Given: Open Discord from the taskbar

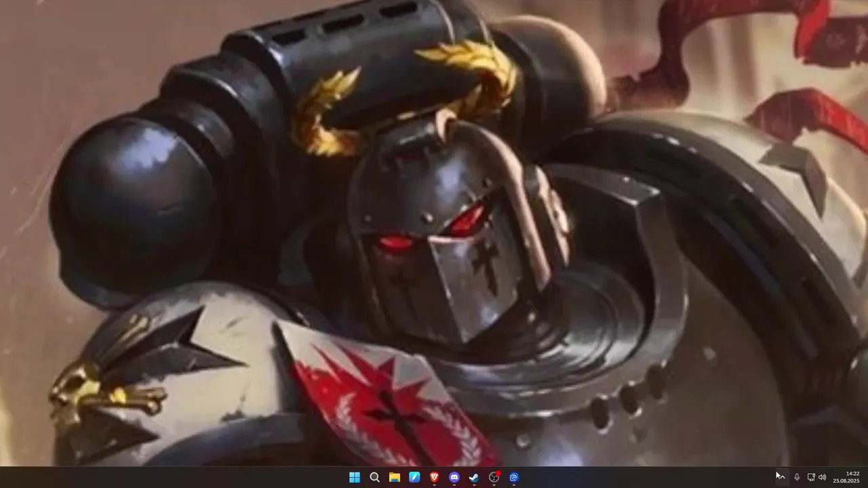Looking at the screenshot, I should pyautogui.click(x=454, y=477).
